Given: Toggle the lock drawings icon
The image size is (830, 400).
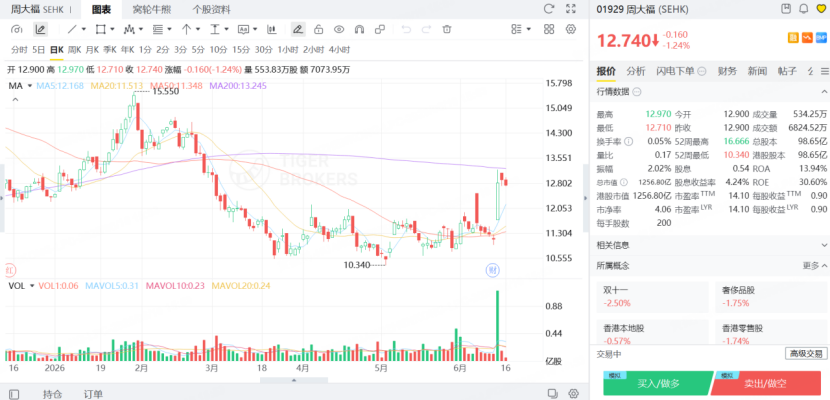Looking at the screenshot, I should (x=318, y=29).
